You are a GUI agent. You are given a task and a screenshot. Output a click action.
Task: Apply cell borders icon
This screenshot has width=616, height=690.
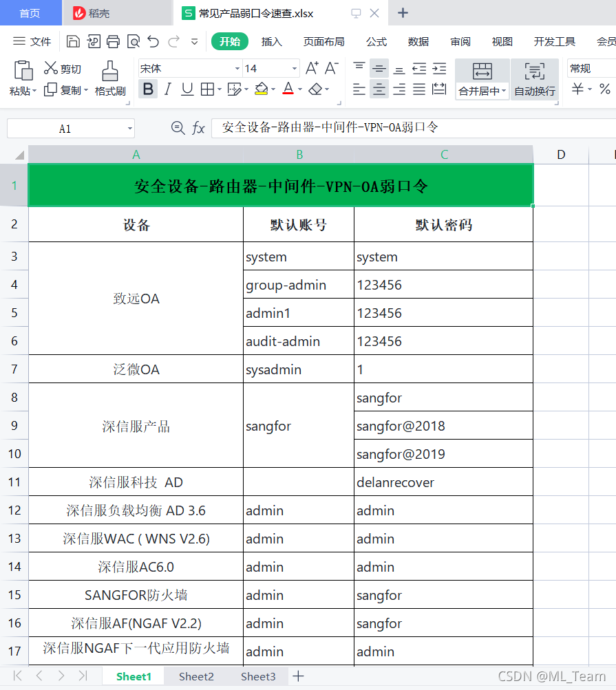tap(207, 89)
